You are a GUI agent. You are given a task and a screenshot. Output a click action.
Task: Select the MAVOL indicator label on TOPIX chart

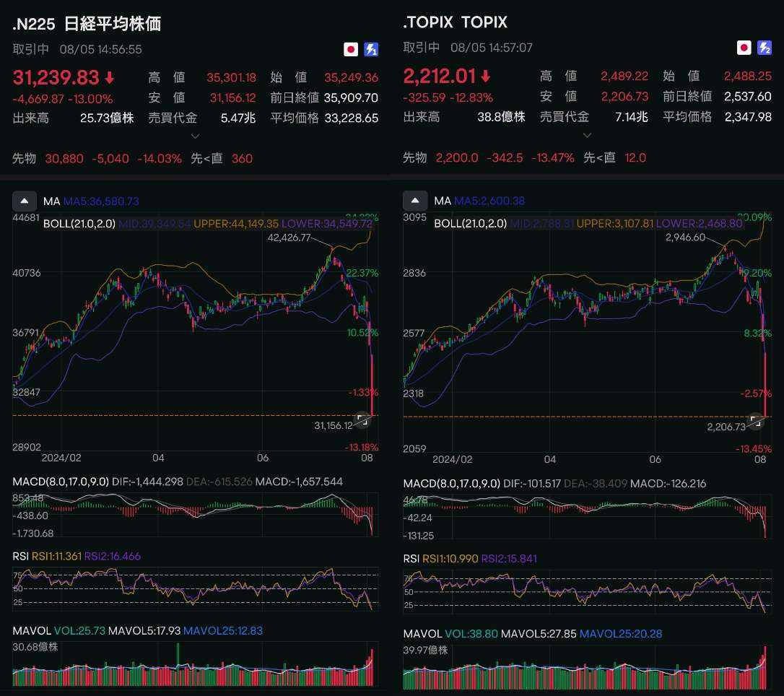point(422,634)
